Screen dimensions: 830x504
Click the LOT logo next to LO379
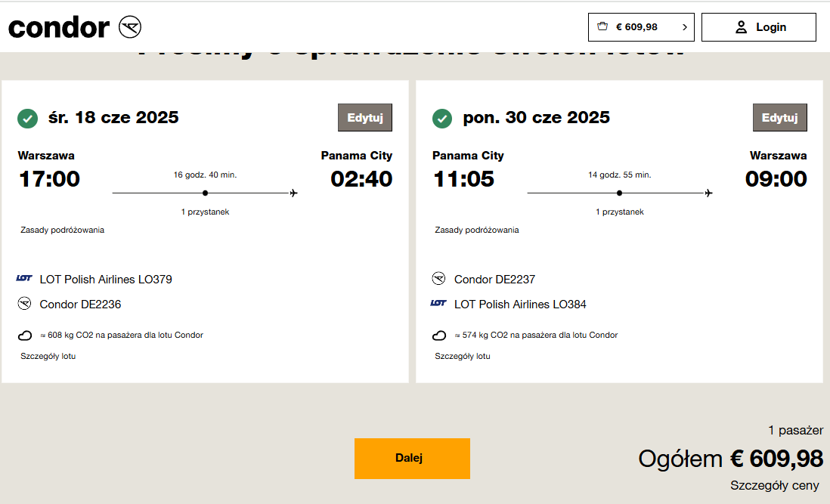pyautogui.click(x=24, y=278)
